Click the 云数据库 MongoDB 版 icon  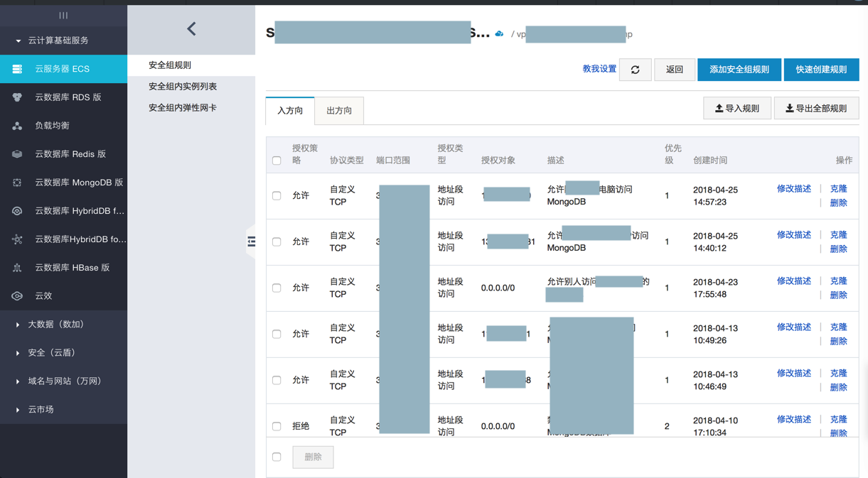pos(17,183)
